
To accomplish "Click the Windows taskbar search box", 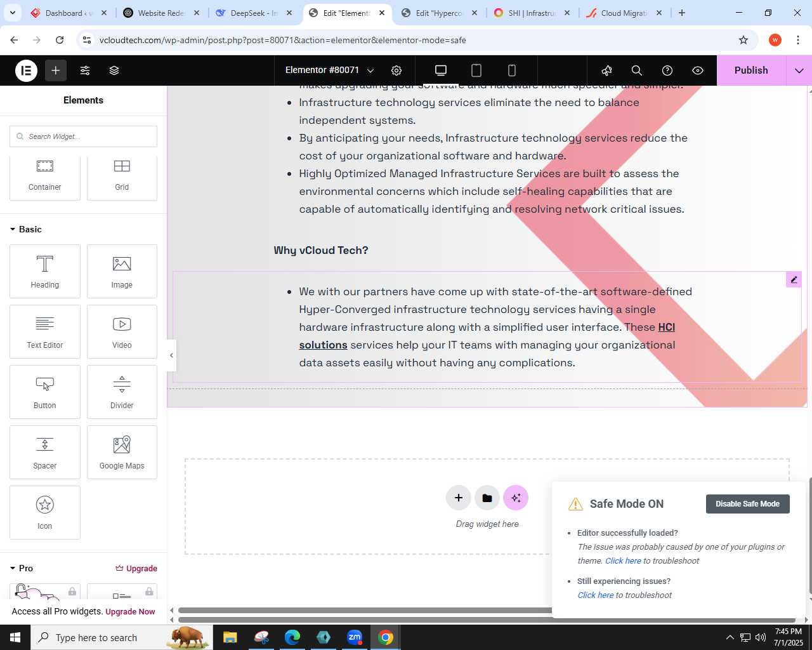I will [121, 637].
